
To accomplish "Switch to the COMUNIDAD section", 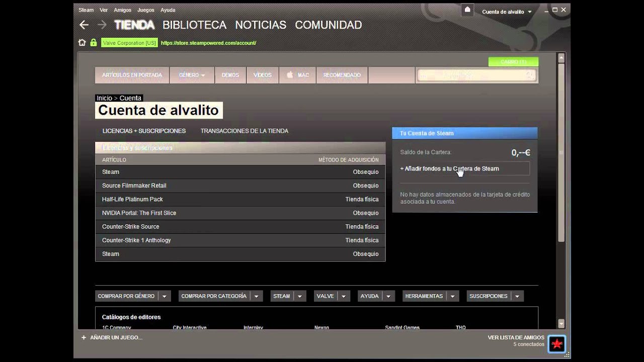I will (x=328, y=25).
